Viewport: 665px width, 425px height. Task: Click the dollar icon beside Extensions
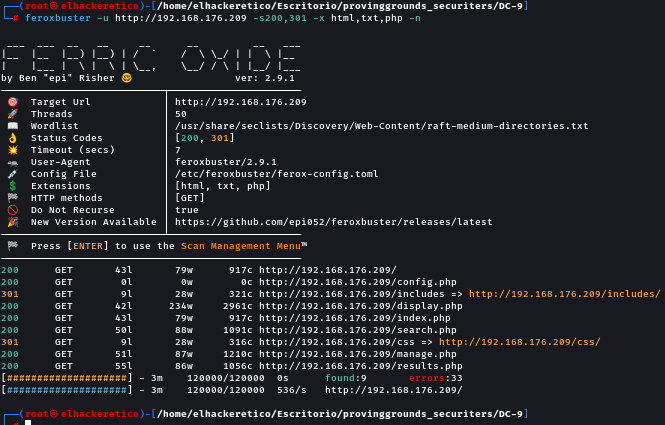tap(12, 186)
